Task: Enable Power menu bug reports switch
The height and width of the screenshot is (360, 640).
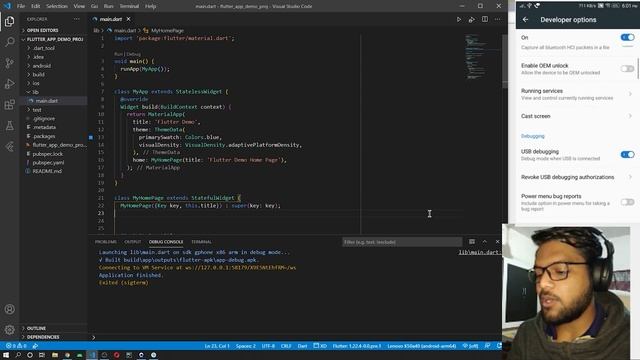Action: pos(627,202)
